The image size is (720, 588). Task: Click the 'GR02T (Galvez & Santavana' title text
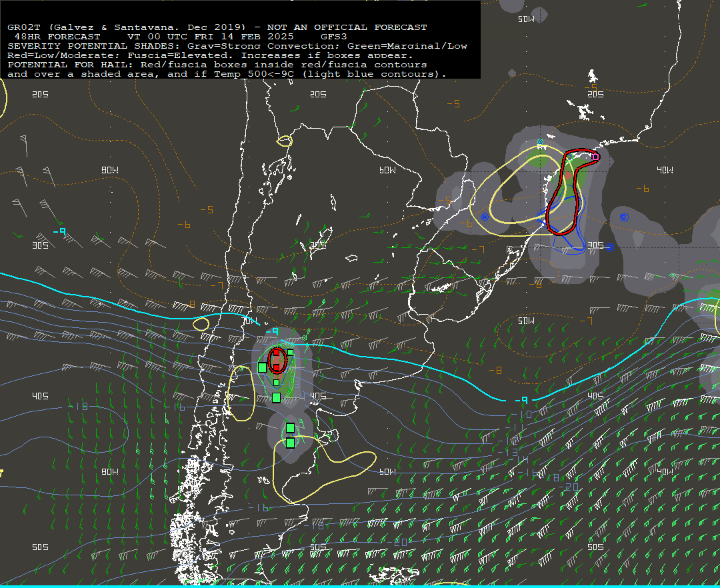[93, 27]
